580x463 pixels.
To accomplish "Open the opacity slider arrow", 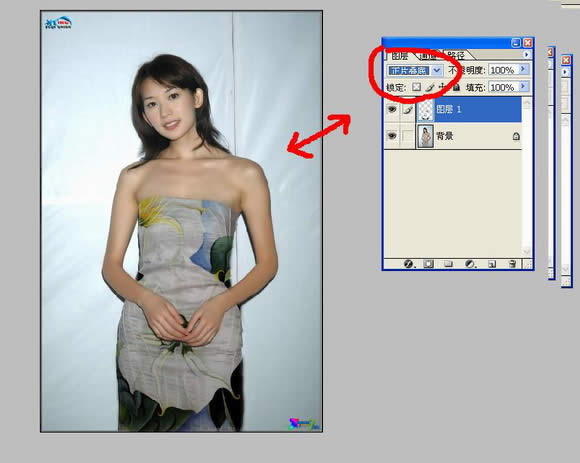I will [x=523, y=69].
